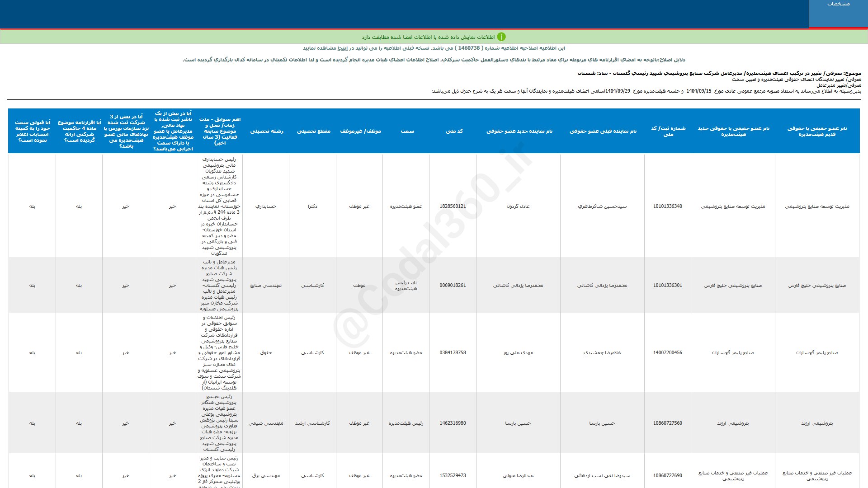
Task: Click the رشته تحصیلی column header
Action: [267, 131]
